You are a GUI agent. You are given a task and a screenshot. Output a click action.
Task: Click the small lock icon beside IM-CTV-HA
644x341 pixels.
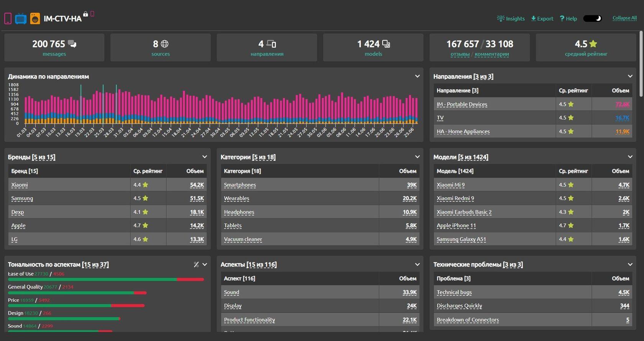click(x=85, y=14)
